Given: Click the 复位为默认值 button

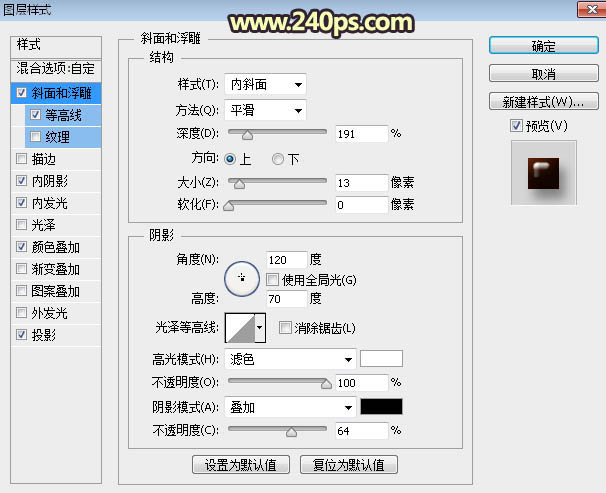Looking at the screenshot, I should (x=349, y=465).
